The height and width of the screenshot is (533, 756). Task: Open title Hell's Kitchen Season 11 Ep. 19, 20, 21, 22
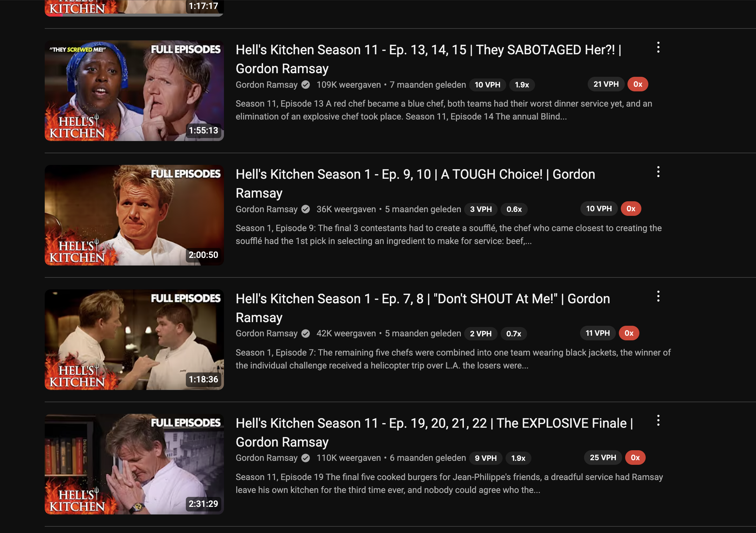coord(434,432)
